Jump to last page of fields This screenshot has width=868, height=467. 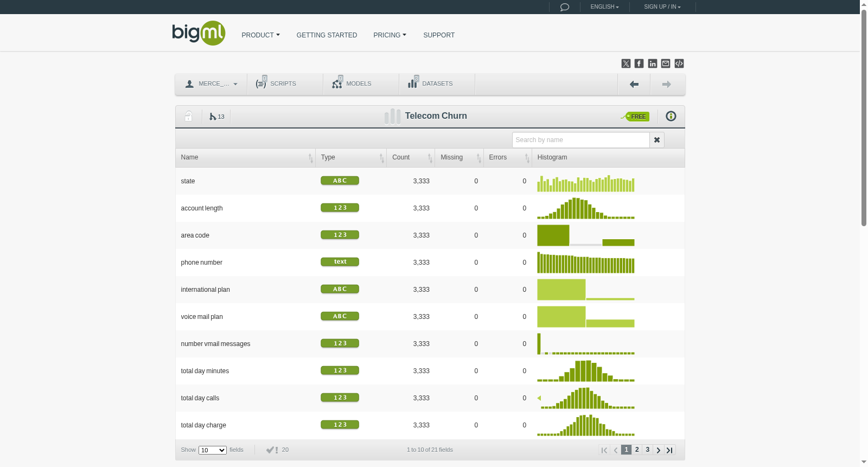(669, 450)
